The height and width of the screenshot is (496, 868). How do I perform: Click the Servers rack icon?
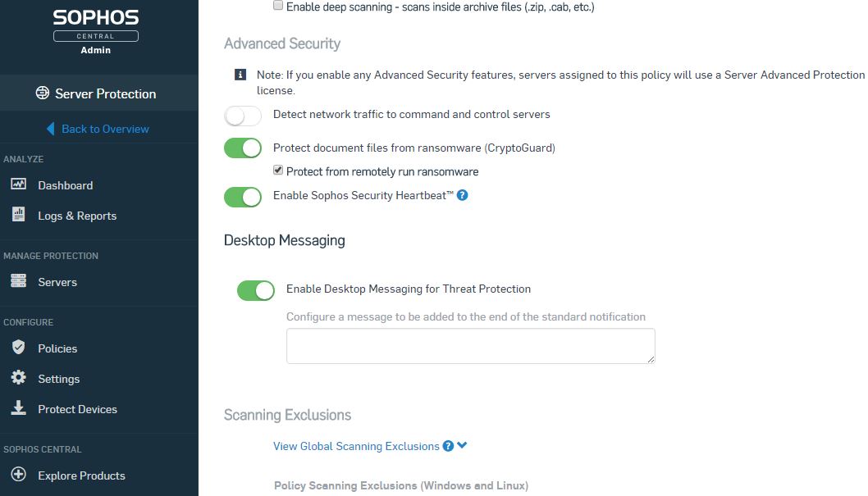18,281
